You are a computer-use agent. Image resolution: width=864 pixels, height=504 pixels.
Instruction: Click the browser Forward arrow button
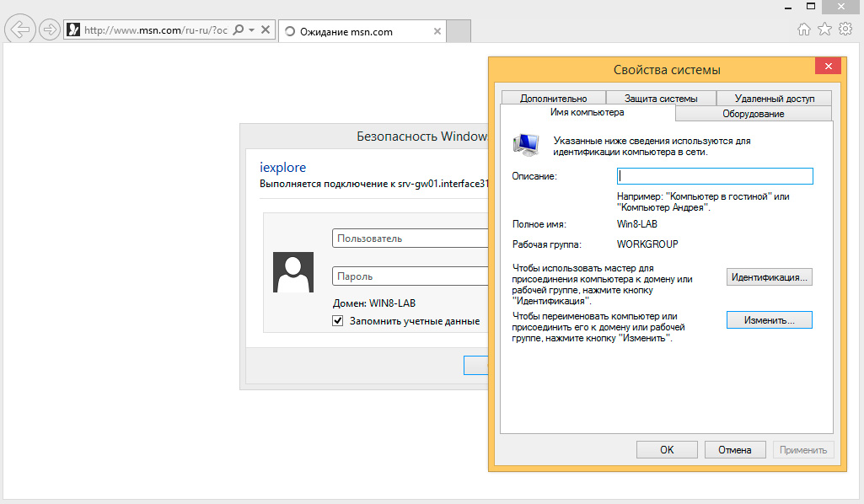(x=50, y=29)
